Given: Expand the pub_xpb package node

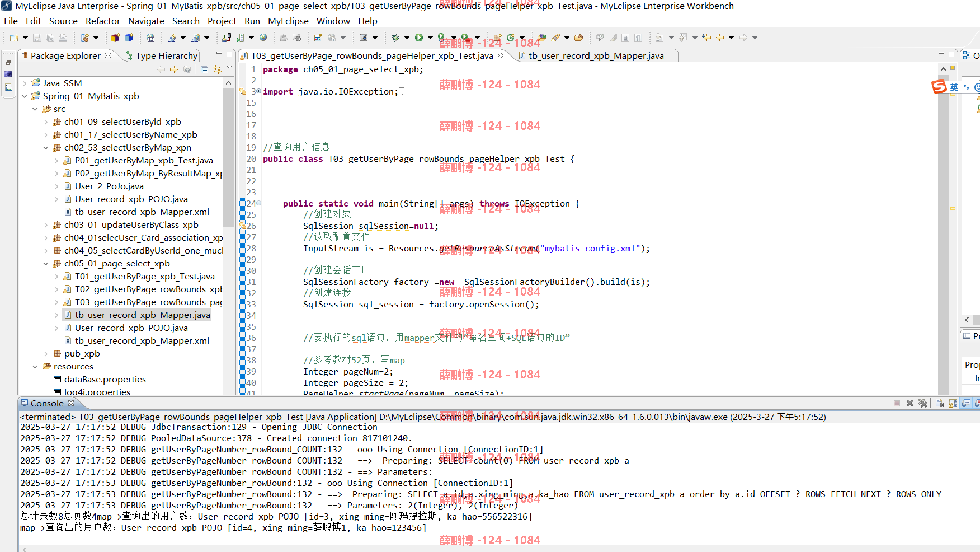Looking at the screenshot, I should 46,354.
